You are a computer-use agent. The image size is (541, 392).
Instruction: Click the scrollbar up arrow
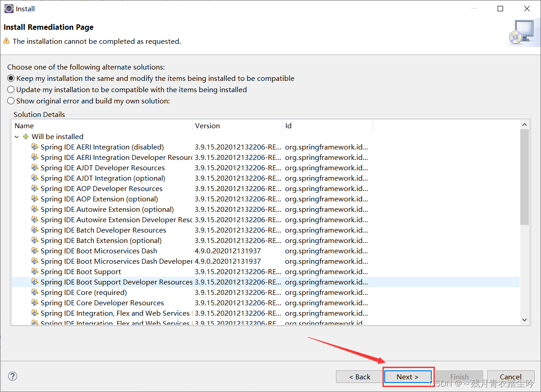(x=524, y=125)
